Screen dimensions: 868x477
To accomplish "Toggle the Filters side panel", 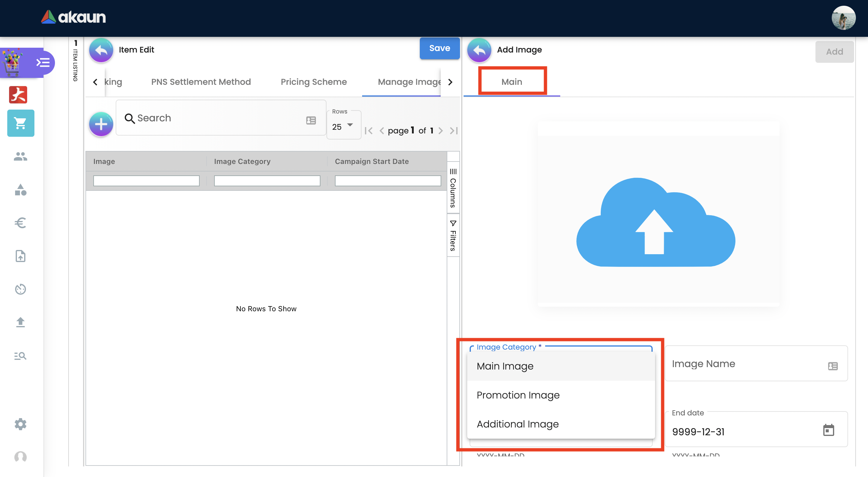I will click(453, 236).
